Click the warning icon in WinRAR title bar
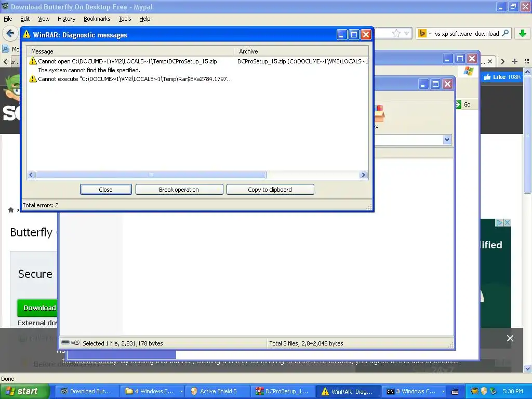The height and width of the screenshot is (399, 532). pos(26,35)
